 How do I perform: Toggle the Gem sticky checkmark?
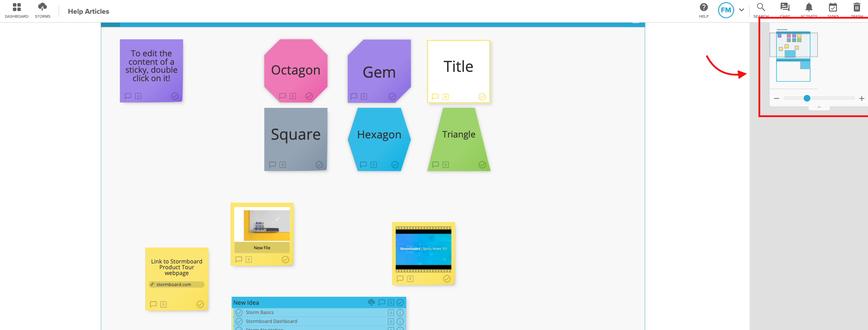(392, 96)
